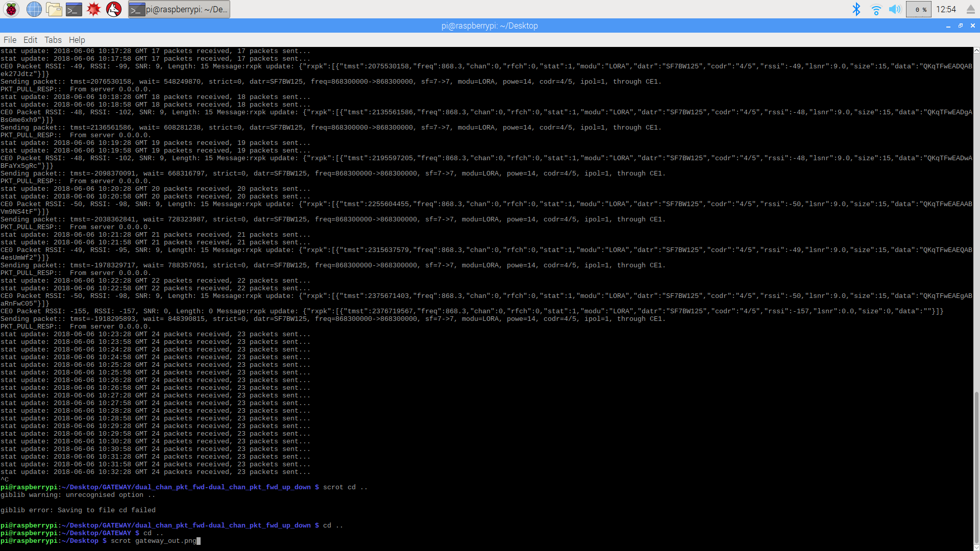Open the Bluetooth tray menu

pyautogui.click(x=856, y=9)
